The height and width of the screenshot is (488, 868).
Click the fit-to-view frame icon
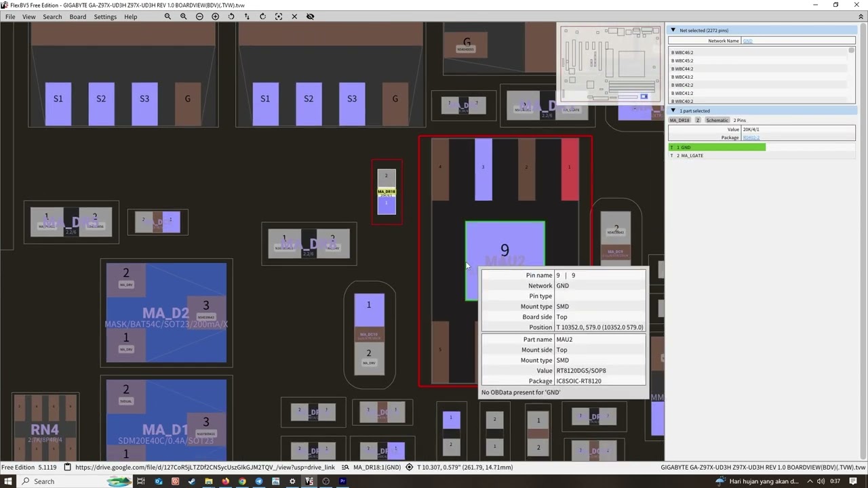click(279, 16)
